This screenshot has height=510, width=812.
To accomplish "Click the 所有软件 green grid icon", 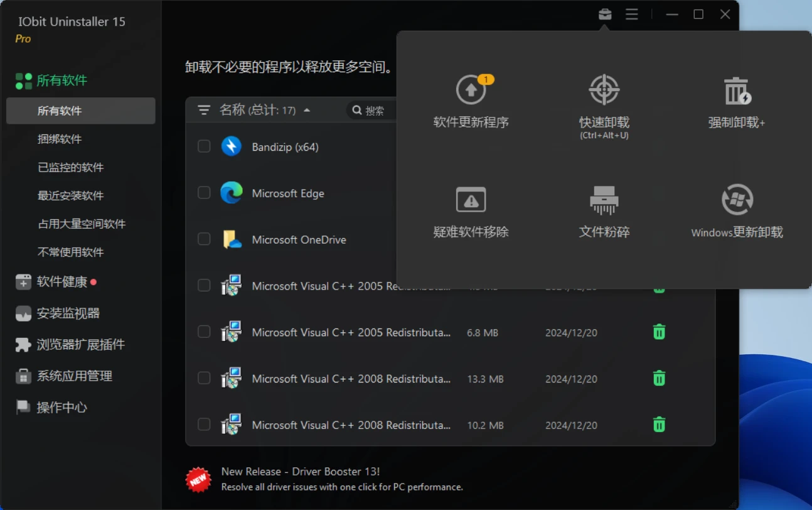I will (x=24, y=80).
